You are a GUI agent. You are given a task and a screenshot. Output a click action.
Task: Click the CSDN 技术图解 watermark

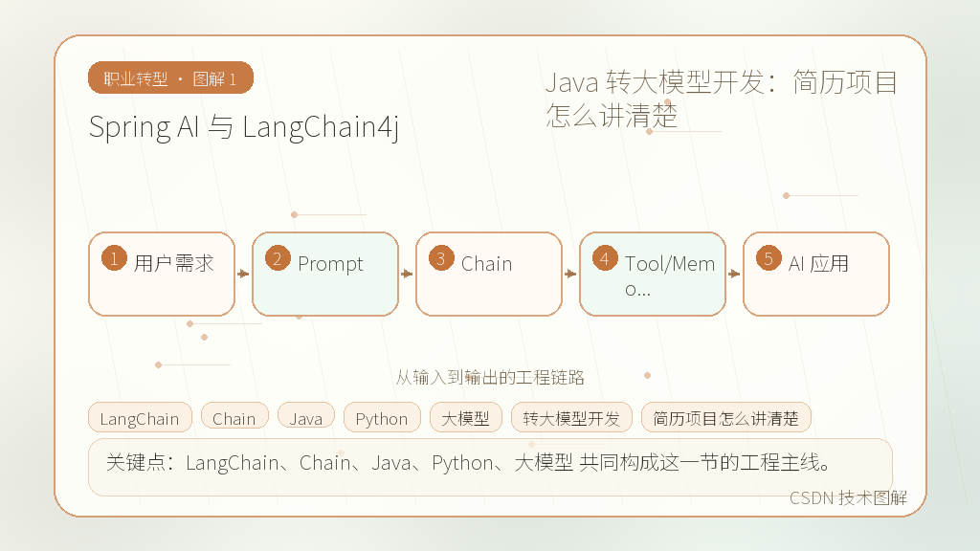click(x=848, y=497)
